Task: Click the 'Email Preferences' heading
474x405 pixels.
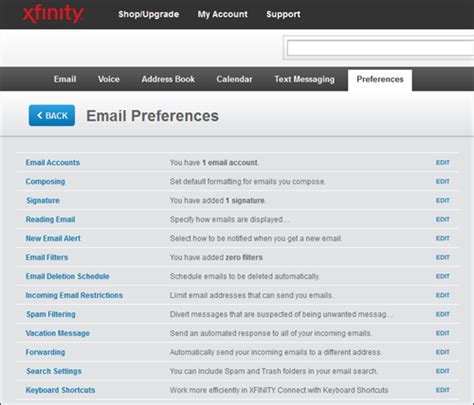Action: (x=153, y=116)
